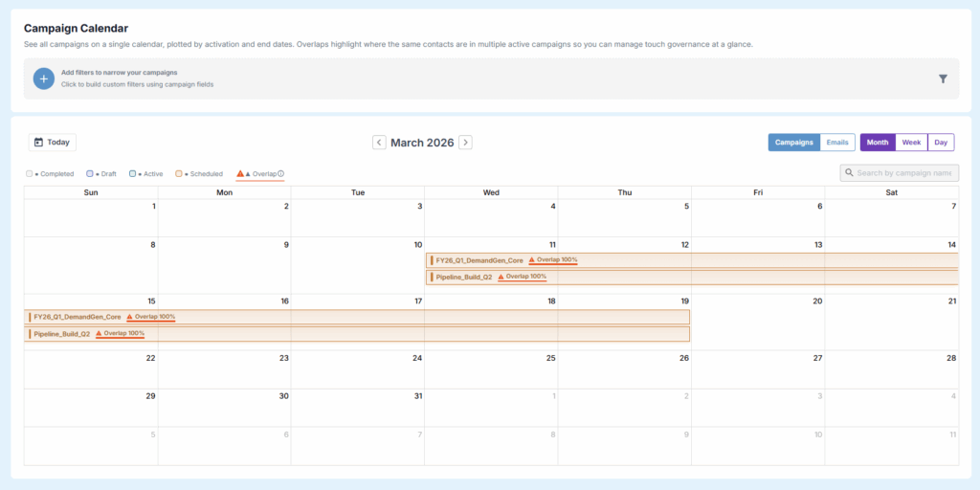980x490 pixels.
Task: Click the blue plus icon to add filters
Action: 43,78
